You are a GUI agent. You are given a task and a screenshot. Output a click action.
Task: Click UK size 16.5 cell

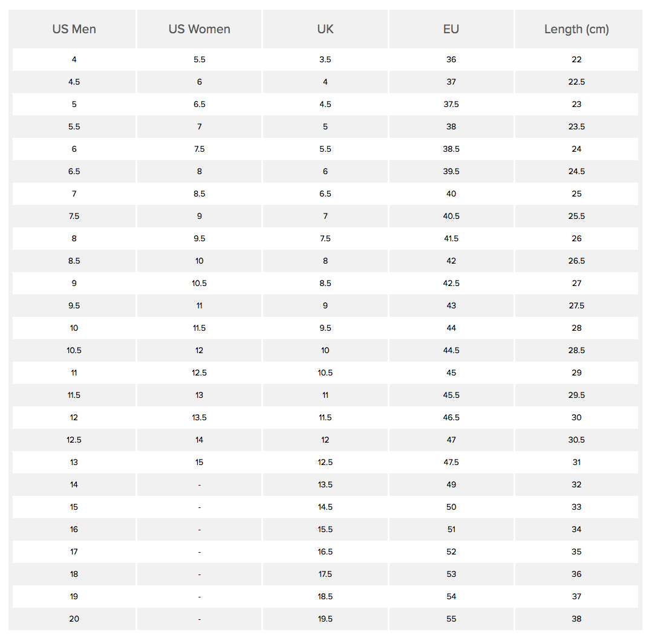pos(325,551)
